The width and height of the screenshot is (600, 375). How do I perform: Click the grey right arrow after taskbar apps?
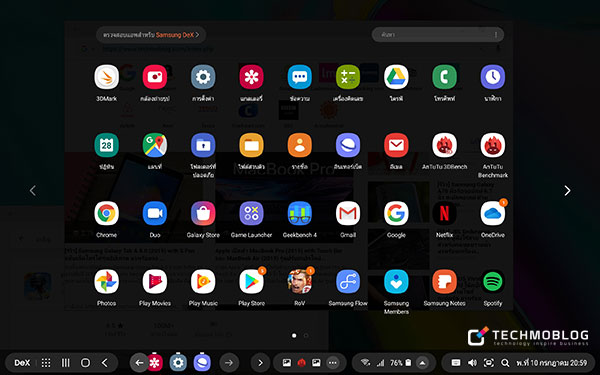pyautogui.click(x=229, y=363)
